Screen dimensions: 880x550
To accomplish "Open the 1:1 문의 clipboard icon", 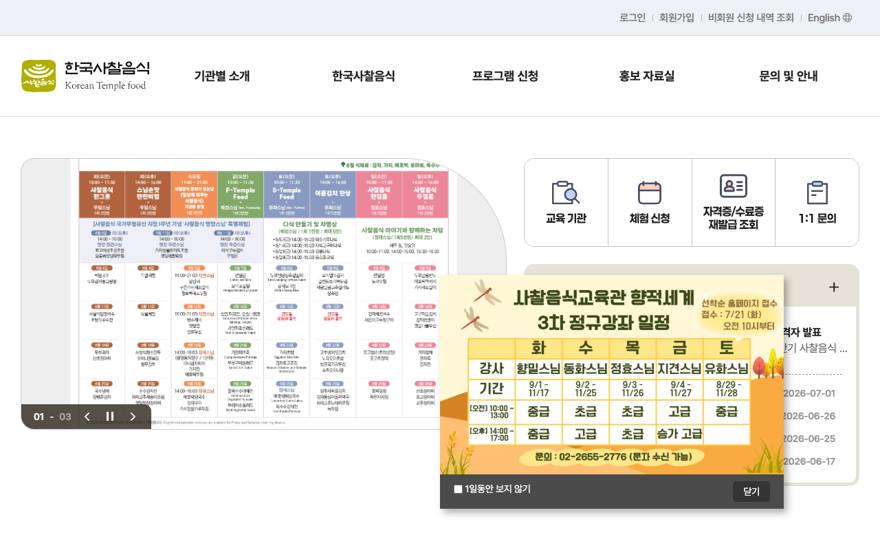I will pyautogui.click(x=817, y=192).
